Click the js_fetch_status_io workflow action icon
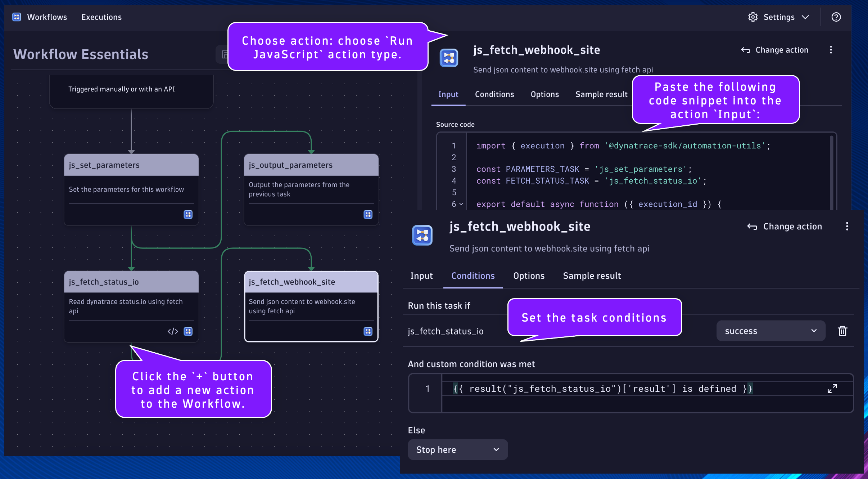868x479 pixels. (188, 331)
